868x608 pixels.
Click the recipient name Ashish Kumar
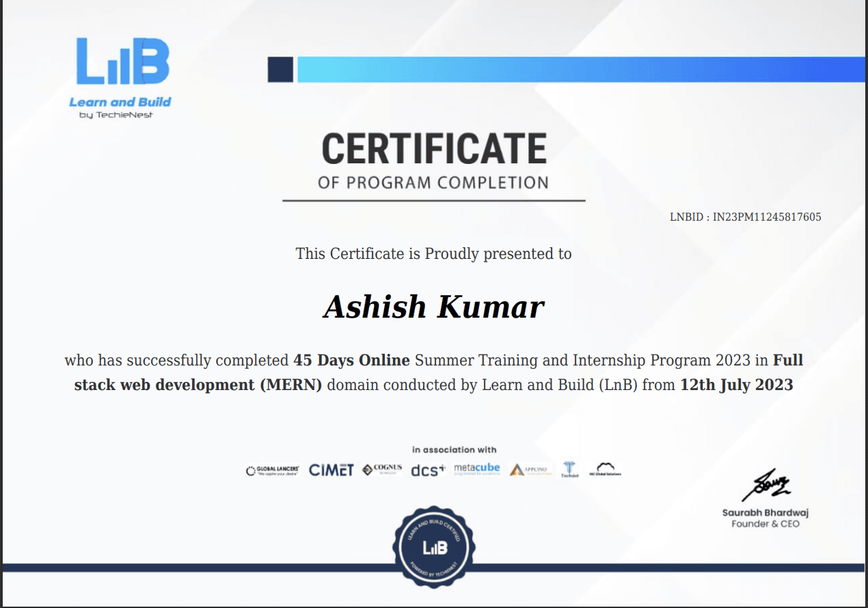pos(434,307)
